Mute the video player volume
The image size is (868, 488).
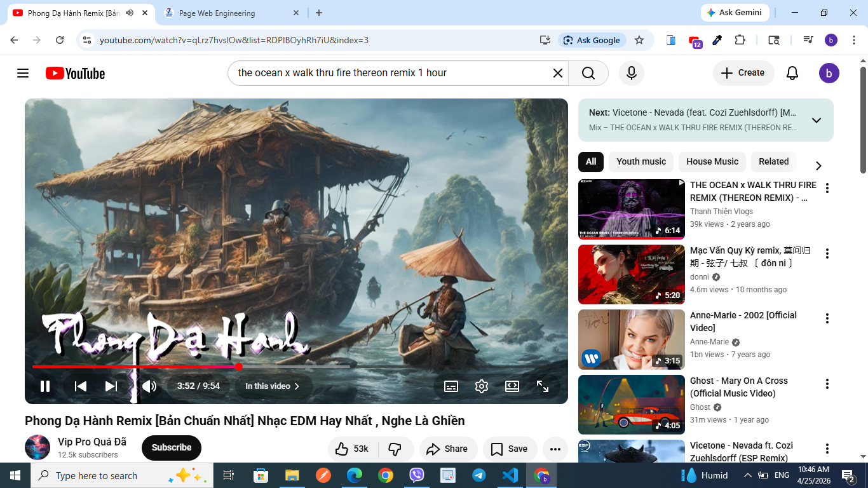point(149,386)
